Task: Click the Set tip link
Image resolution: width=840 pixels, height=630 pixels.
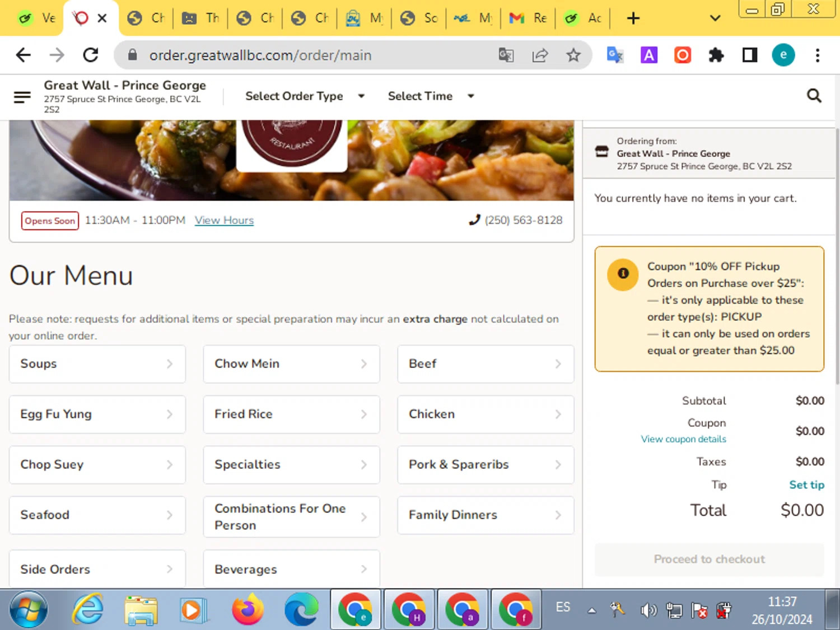Action: coord(806,485)
